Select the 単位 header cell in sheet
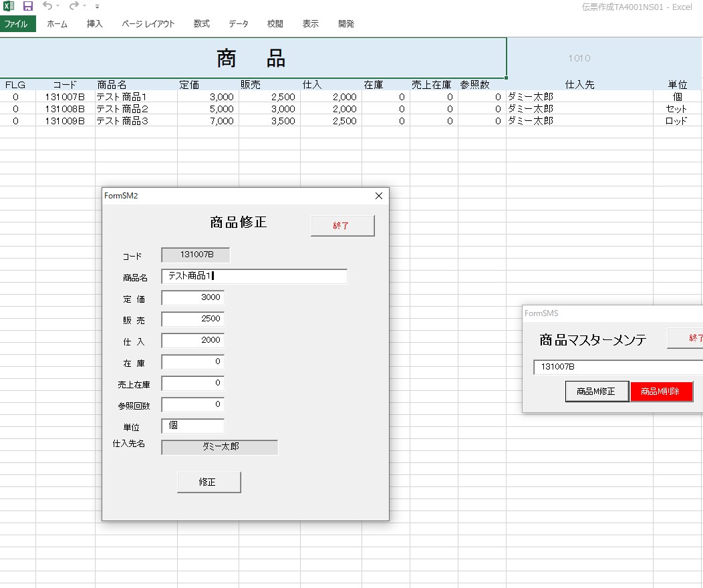This screenshot has height=588, width=703. (x=678, y=85)
